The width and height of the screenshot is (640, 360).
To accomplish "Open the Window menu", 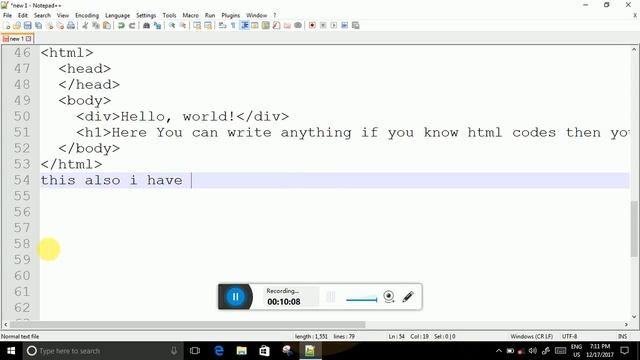I will (256, 15).
